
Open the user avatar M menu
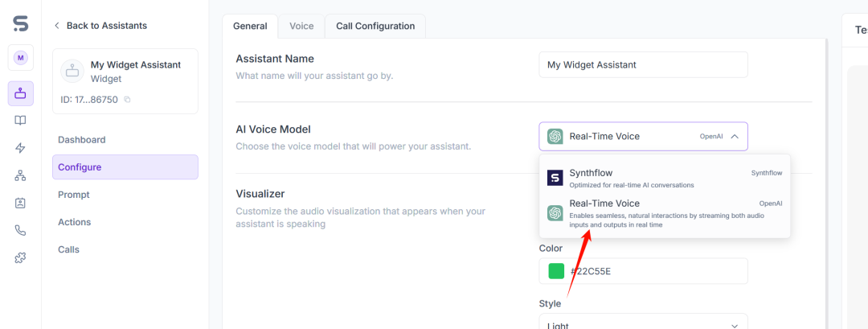tap(20, 57)
